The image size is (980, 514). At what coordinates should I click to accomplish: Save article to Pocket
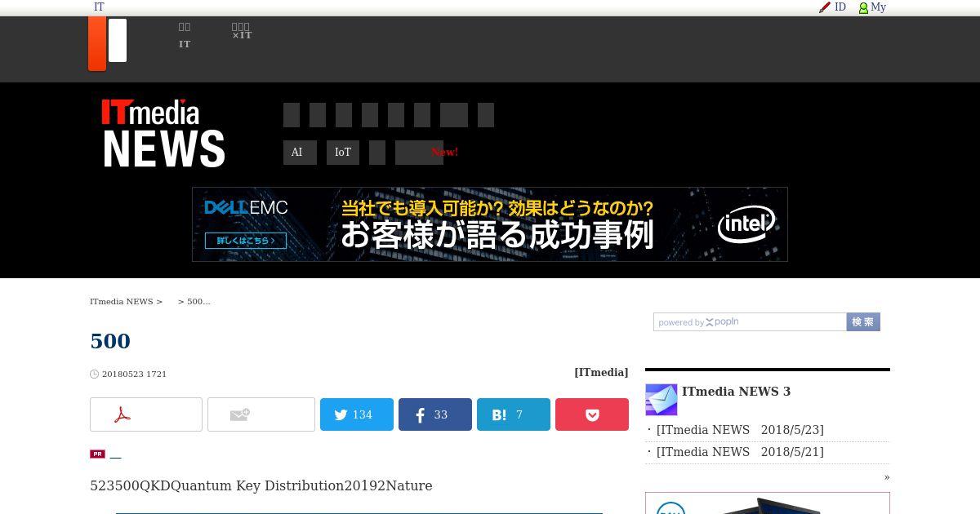click(592, 414)
